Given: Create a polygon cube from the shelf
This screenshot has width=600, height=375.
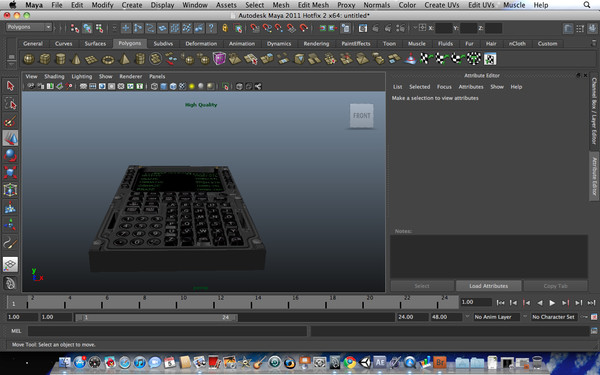Looking at the screenshot, I should click(x=45, y=59).
